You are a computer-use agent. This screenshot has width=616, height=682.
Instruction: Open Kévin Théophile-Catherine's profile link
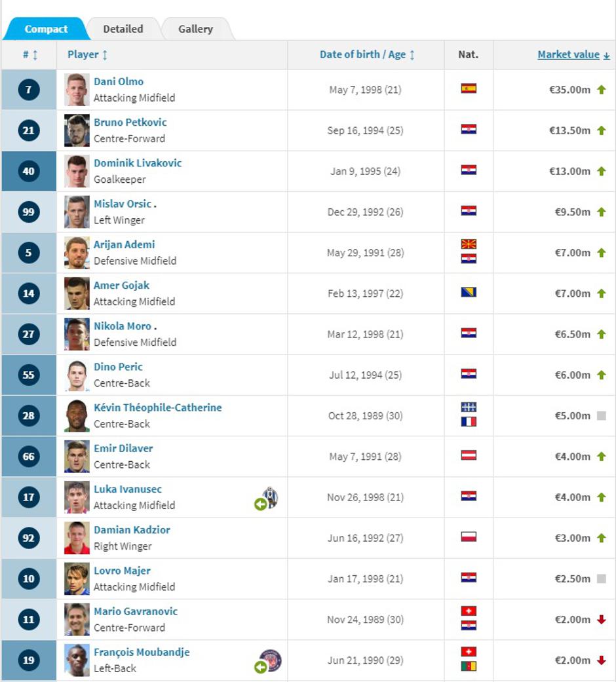[157, 407]
